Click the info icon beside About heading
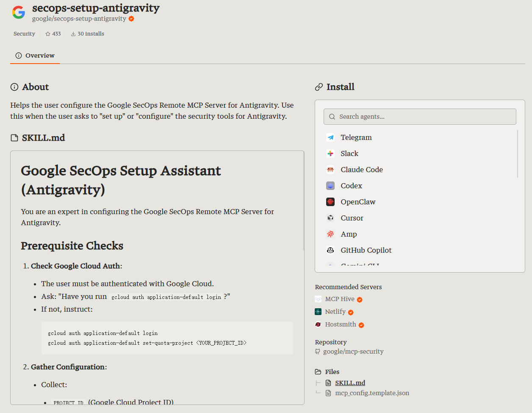The width and height of the screenshot is (532, 413). click(x=14, y=87)
